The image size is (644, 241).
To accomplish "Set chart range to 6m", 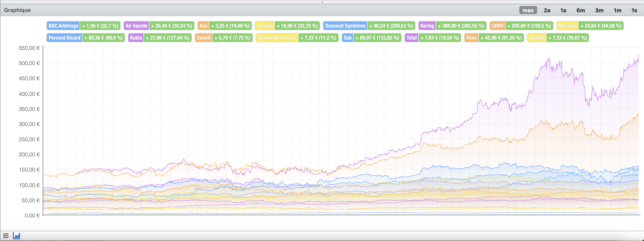I will tap(581, 10).
